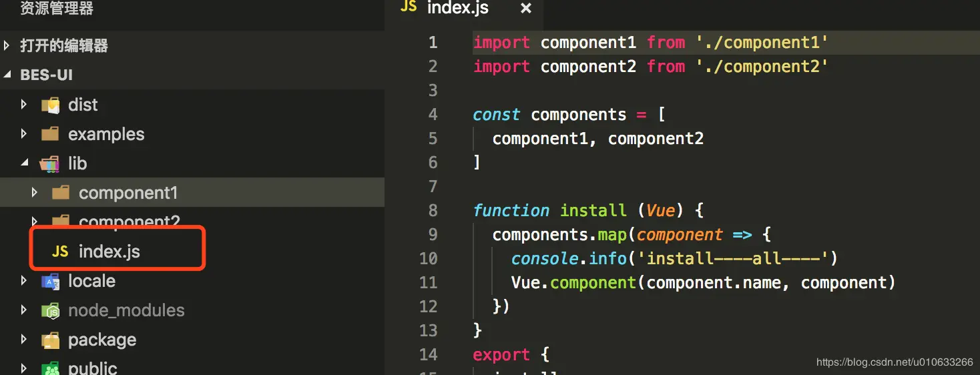Click 'component1, component2' on line 5
Image resolution: width=980 pixels, height=375 pixels.
[x=598, y=139]
